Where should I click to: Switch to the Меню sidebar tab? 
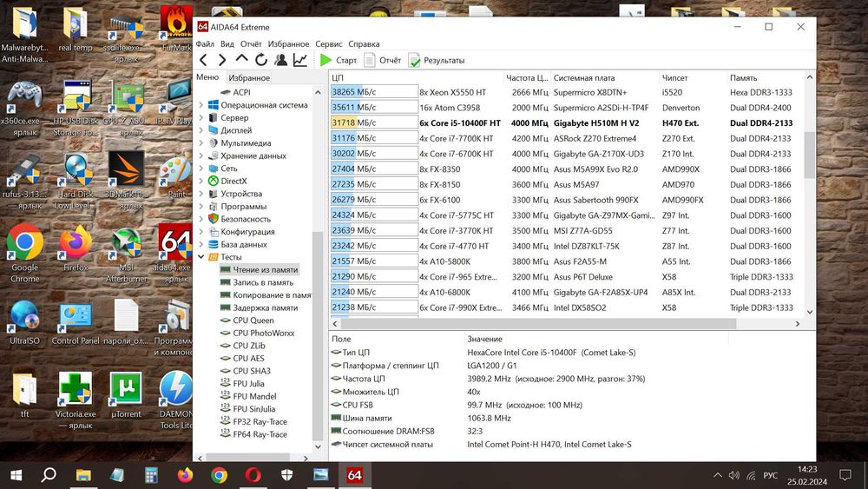(x=207, y=77)
